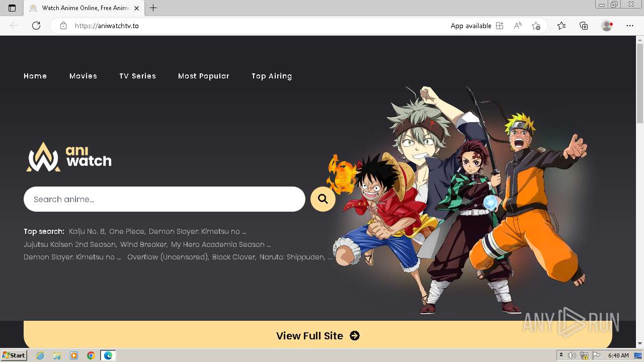This screenshot has height=362, width=644.
Task: Click the page vertical scrollbar thumb
Action: [640, 83]
